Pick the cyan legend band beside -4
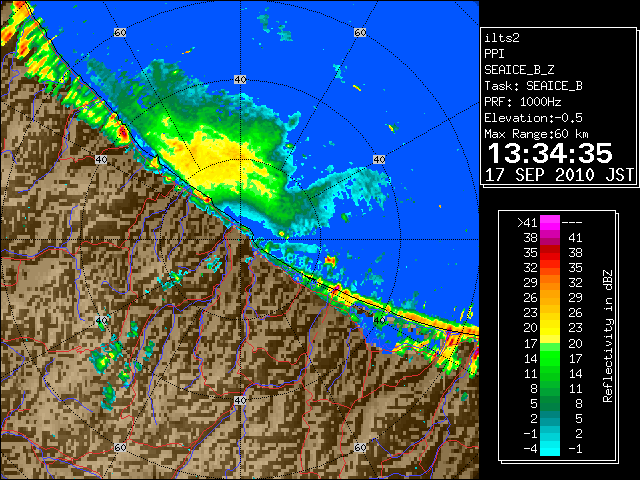The image size is (640, 480). pyautogui.click(x=550, y=448)
